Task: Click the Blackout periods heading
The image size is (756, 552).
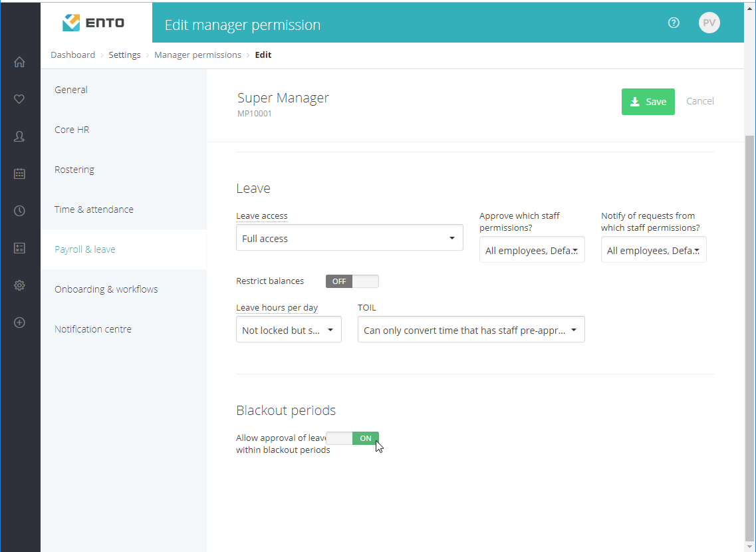Action: (x=286, y=410)
